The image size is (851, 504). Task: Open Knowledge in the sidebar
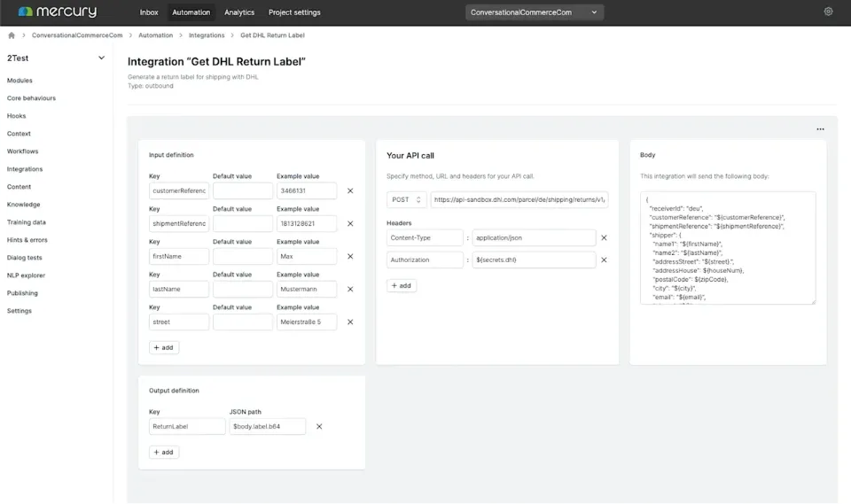click(x=23, y=205)
